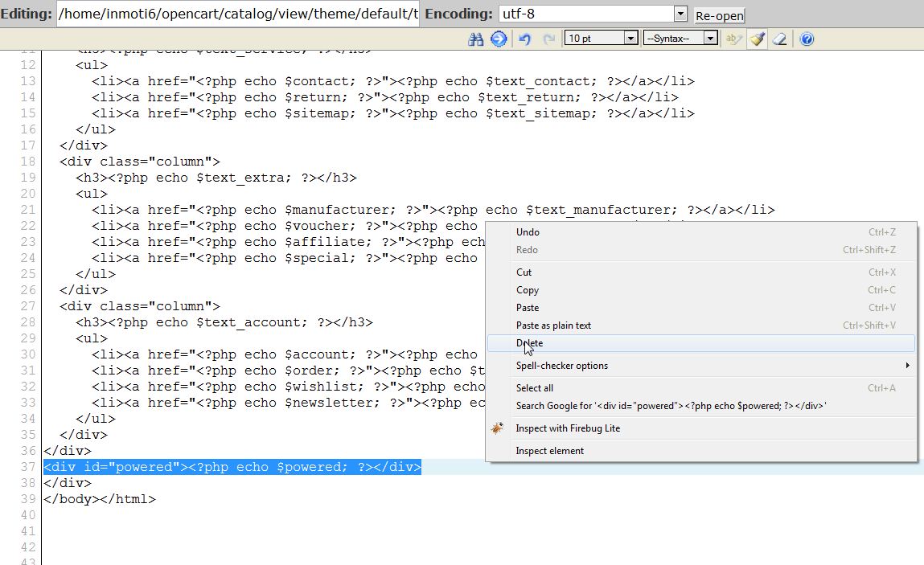This screenshot has width=924, height=565.
Task: Click the $newsletter link code line
Action: (288, 403)
